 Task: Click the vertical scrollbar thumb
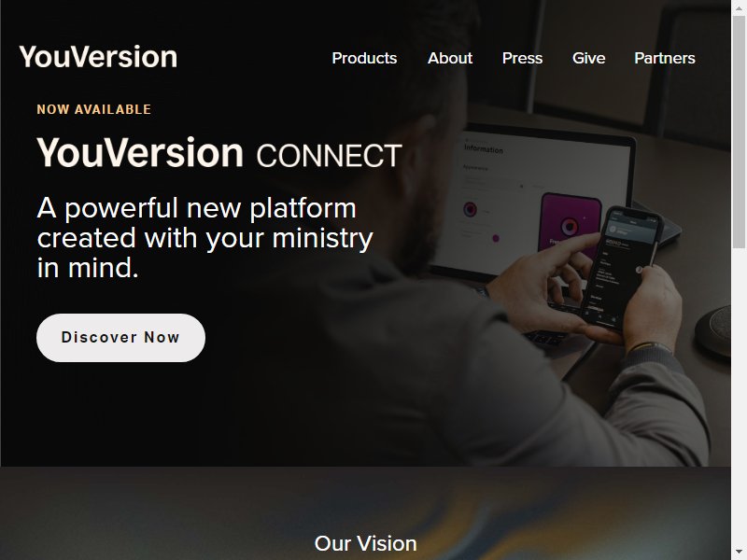pos(739,132)
